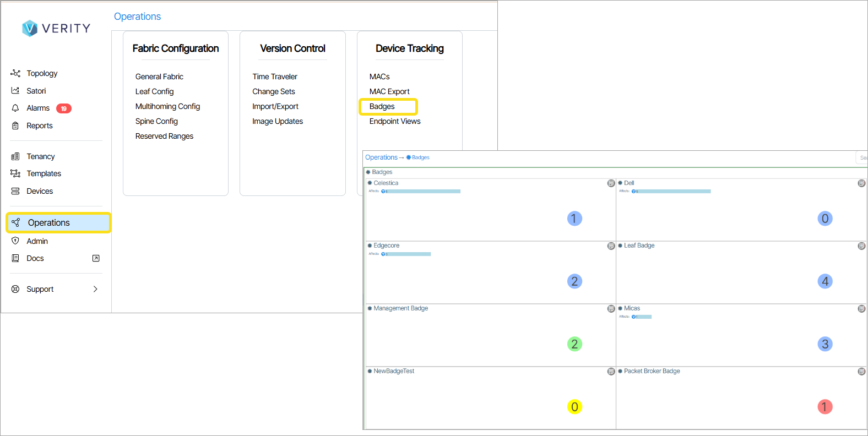Click the red alarms count badge
The width and height of the screenshot is (868, 436).
tap(64, 108)
